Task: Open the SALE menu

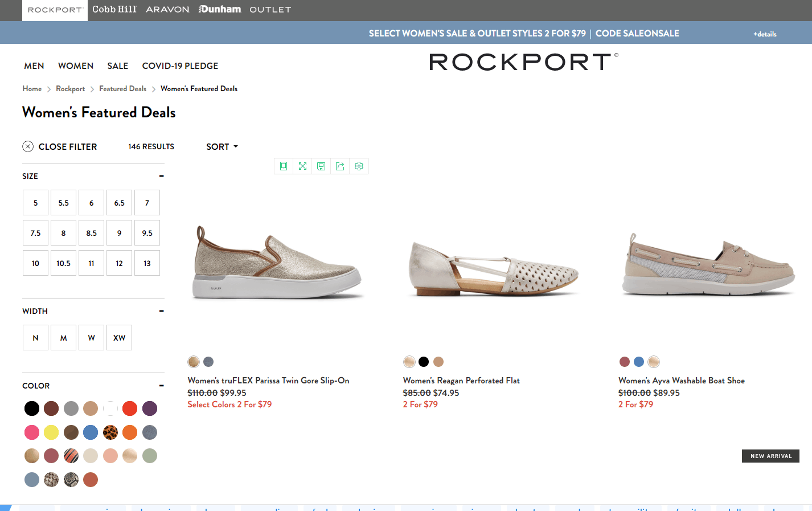Action: click(x=118, y=66)
